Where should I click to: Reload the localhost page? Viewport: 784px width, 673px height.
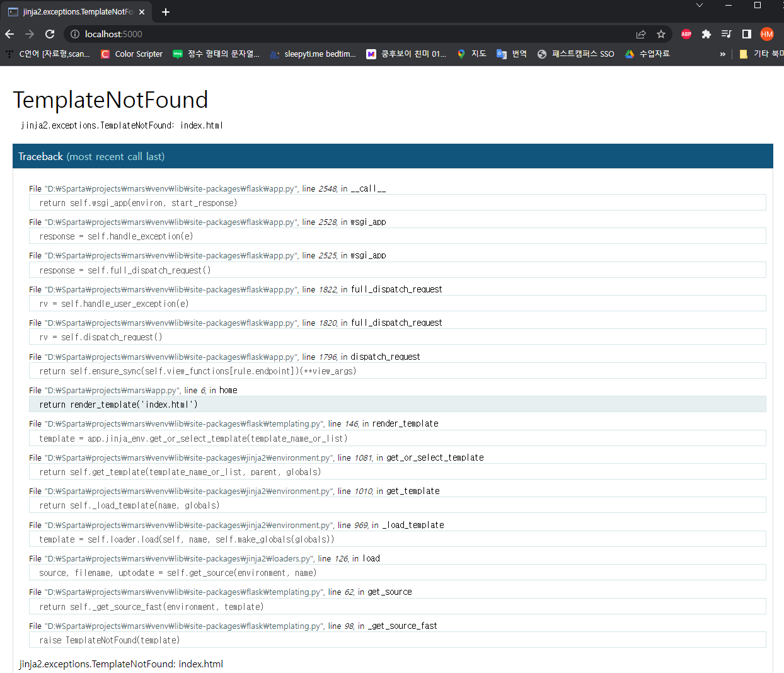(x=50, y=34)
